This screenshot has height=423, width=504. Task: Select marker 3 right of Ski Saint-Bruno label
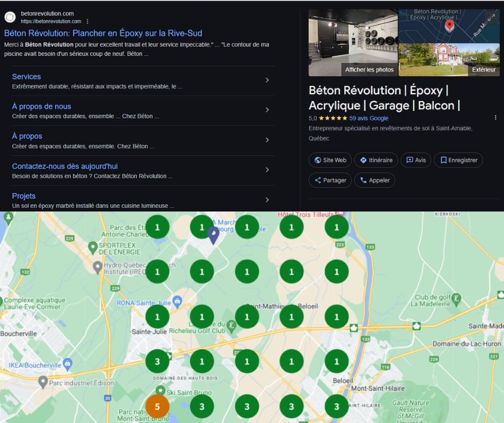pos(202,406)
